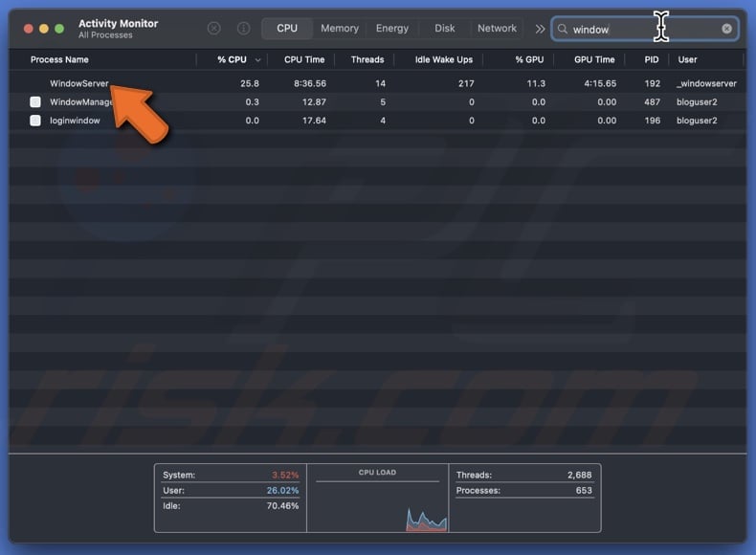Click the System 3.52% value
This screenshot has width=756, height=555.
[285, 475]
